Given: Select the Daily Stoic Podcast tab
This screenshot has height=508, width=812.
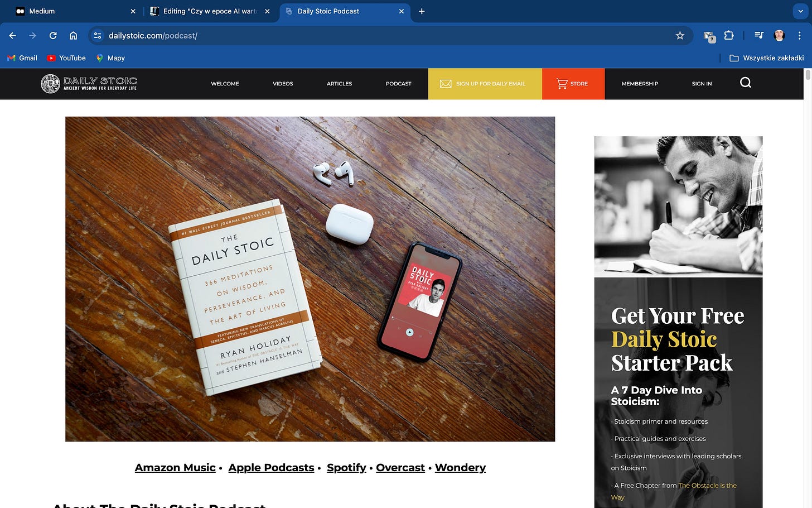Looking at the screenshot, I should (x=345, y=11).
